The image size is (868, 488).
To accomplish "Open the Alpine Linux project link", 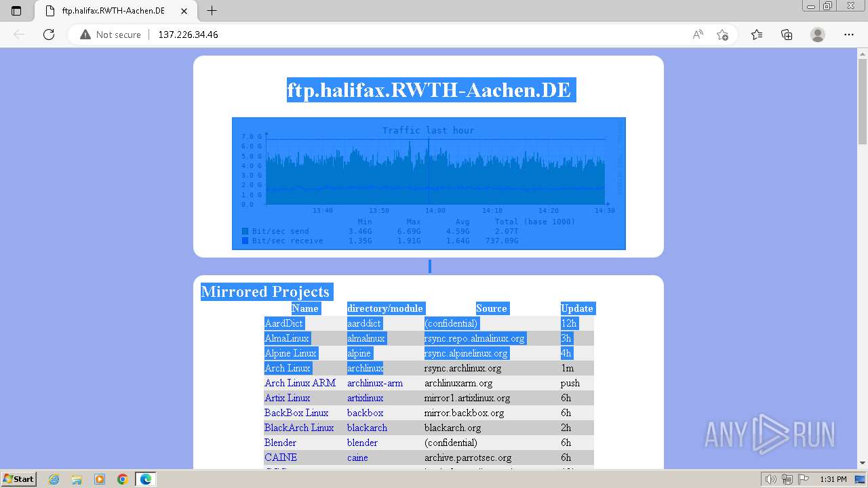I will click(291, 353).
